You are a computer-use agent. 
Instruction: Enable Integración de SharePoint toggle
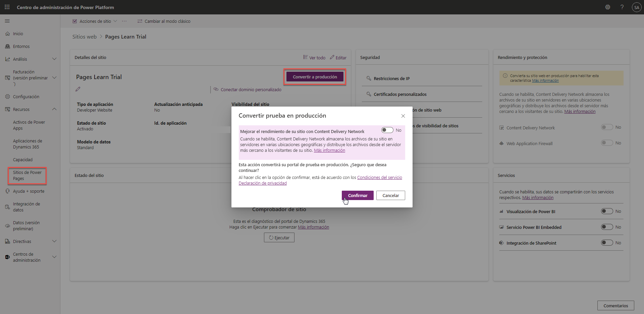(x=607, y=243)
